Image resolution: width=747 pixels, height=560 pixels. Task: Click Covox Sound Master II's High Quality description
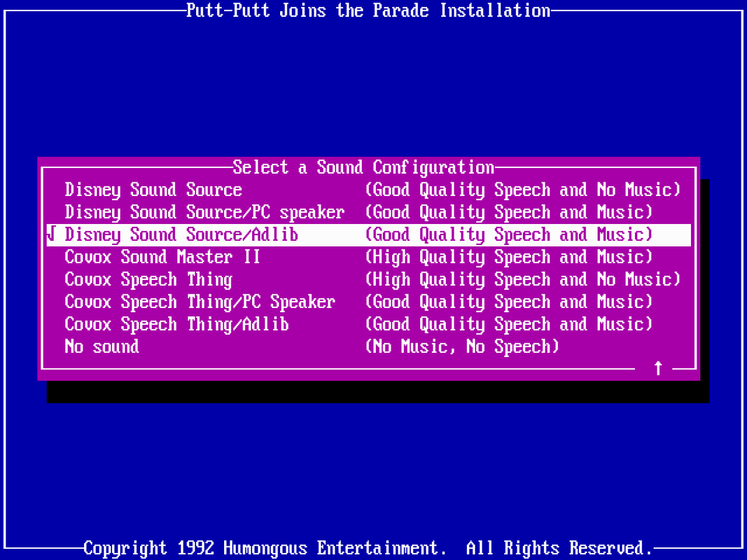point(509,258)
